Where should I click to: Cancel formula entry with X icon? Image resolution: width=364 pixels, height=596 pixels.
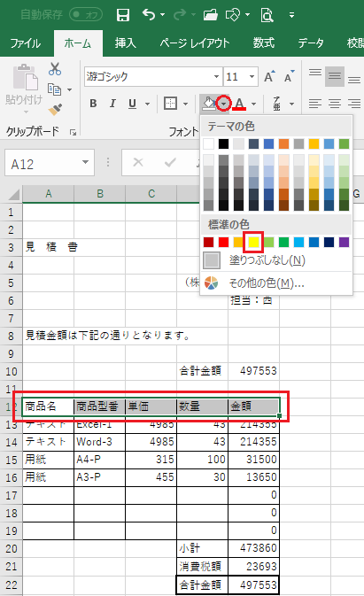tap(138, 163)
